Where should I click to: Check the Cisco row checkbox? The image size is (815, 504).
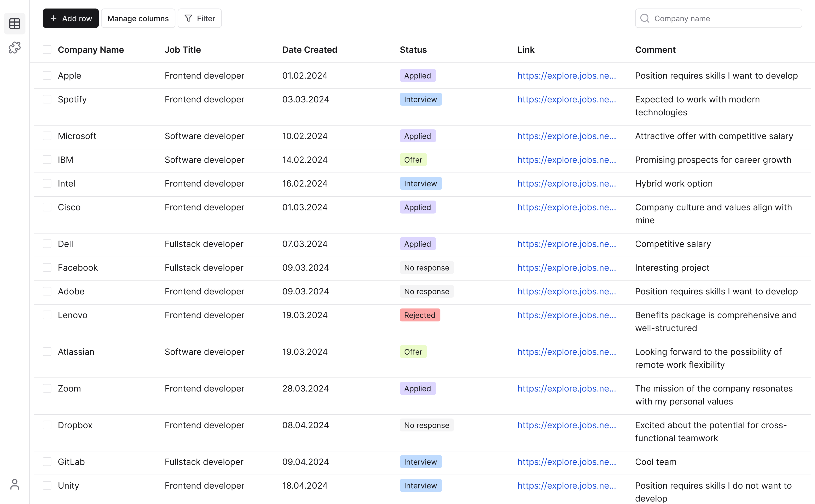pyautogui.click(x=47, y=207)
